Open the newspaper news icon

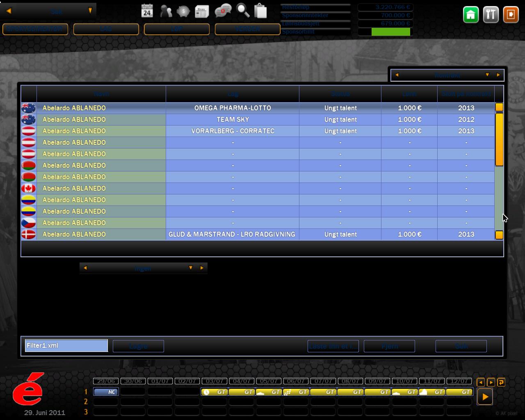tap(202, 11)
